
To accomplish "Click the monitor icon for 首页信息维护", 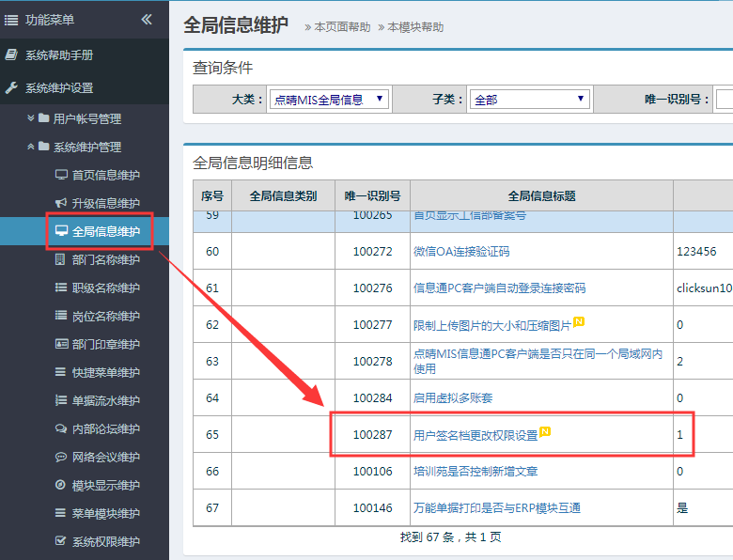I will click(61, 175).
